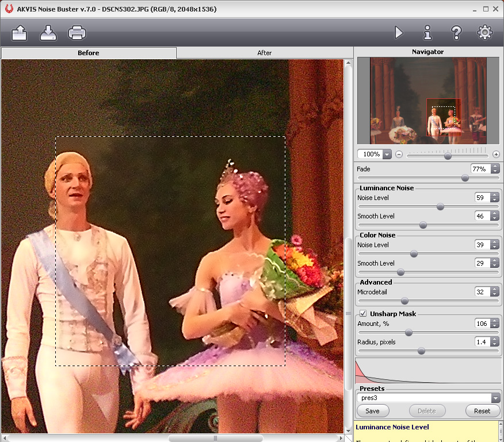Increase the Microdetail value with stepper
504x442 pixels.
(x=495, y=290)
